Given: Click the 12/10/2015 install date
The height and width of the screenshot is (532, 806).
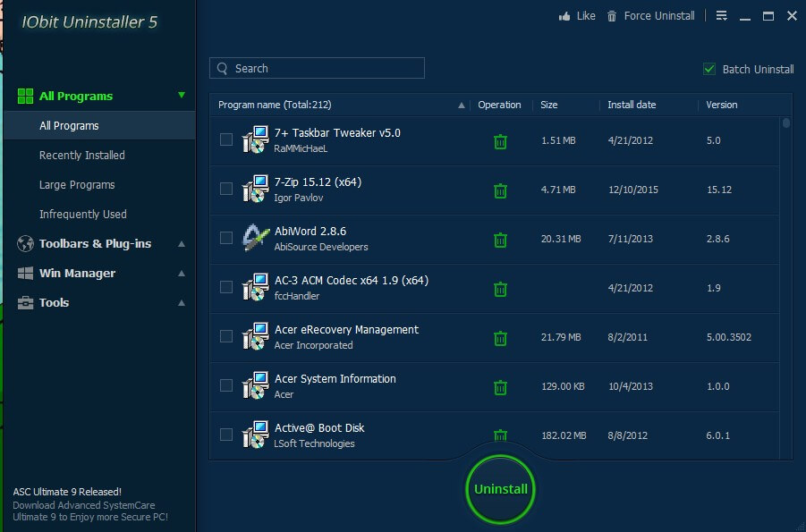Looking at the screenshot, I should 632,190.
